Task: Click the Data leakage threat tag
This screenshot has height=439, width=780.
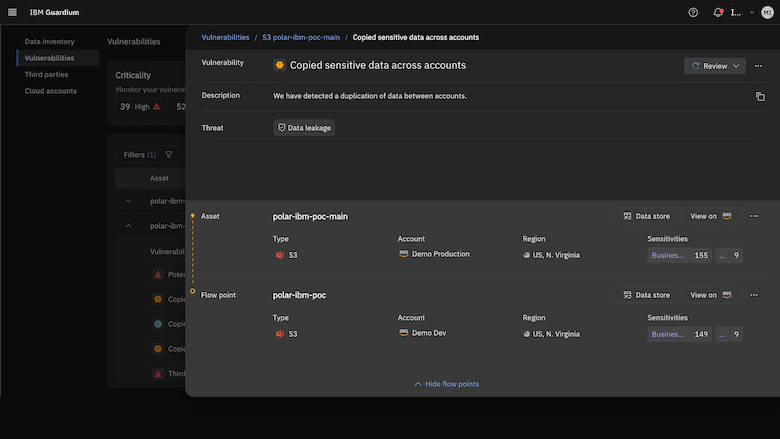Action: click(304, 128)
